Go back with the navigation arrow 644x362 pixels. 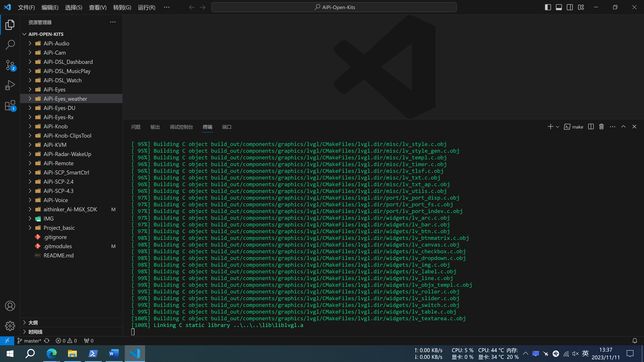(x=192, y=7)
